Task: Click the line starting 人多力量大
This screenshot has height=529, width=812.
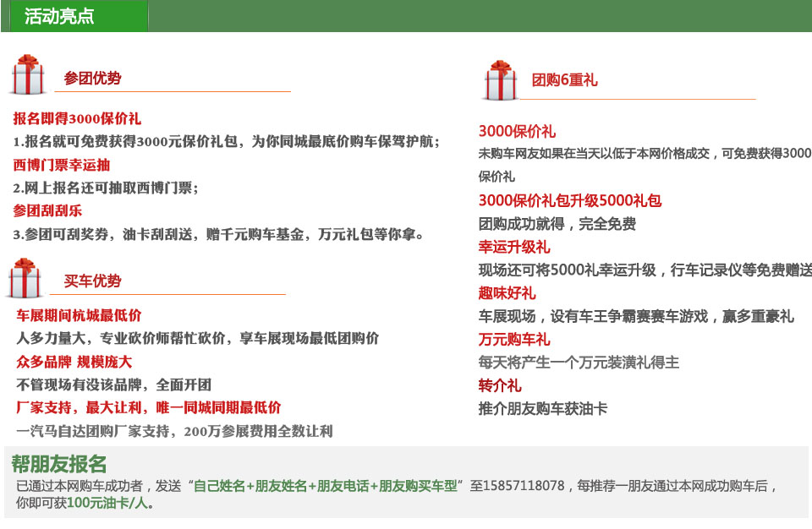Action: tap(197, 338)
